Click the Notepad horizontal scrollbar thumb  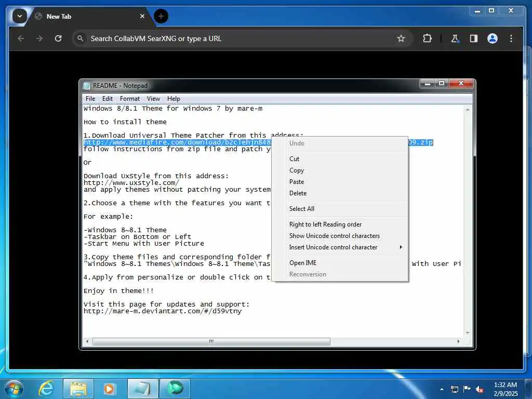tap(211, 341)
